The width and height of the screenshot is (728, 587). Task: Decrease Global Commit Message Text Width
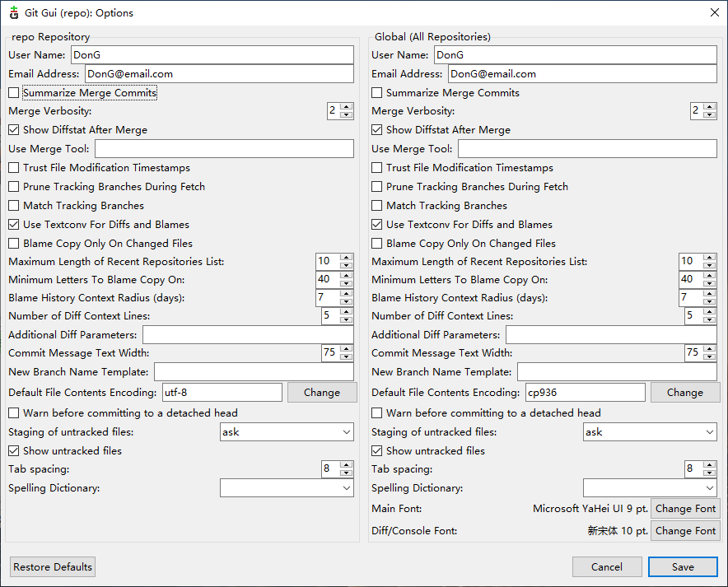point(709,356)
